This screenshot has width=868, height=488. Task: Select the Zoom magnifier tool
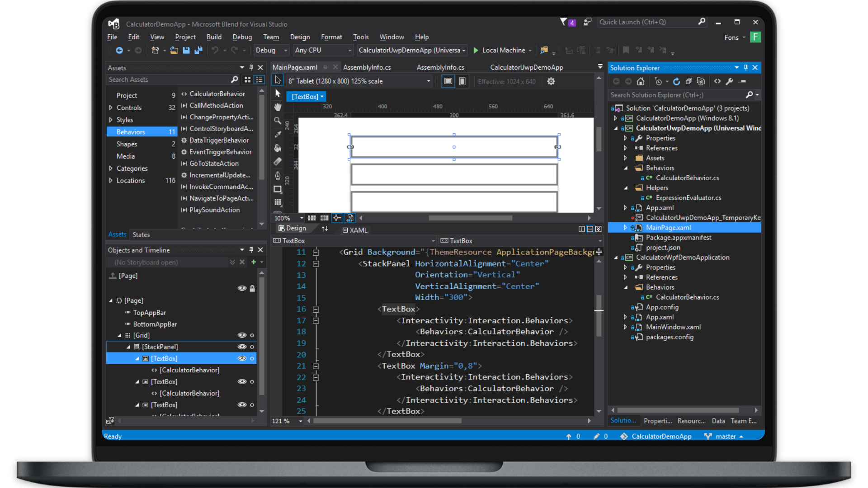click(x=278, y=121)
